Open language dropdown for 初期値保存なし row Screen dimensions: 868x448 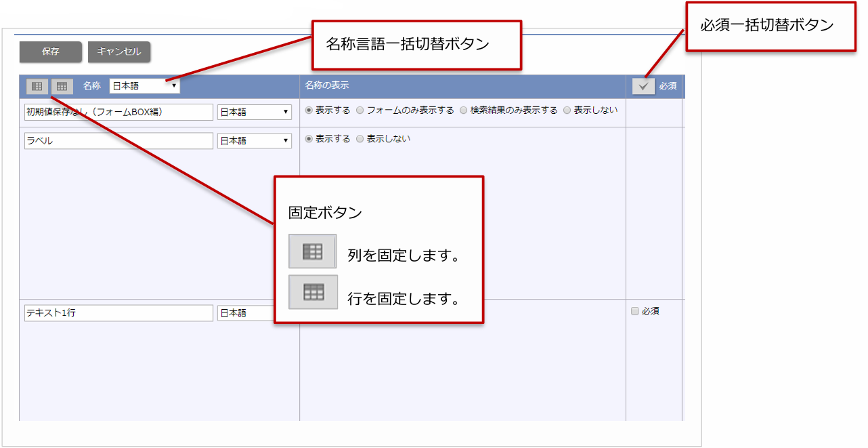click(x=255, y=112)
